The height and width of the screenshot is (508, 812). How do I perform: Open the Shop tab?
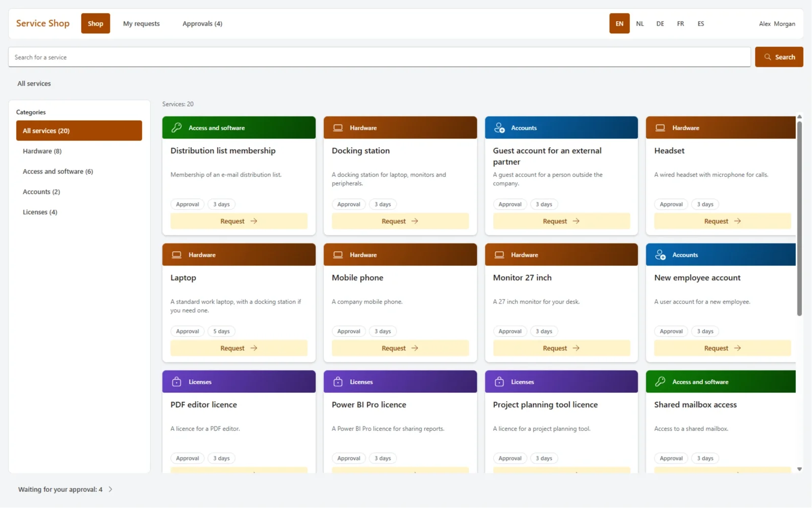coord(95,23)
